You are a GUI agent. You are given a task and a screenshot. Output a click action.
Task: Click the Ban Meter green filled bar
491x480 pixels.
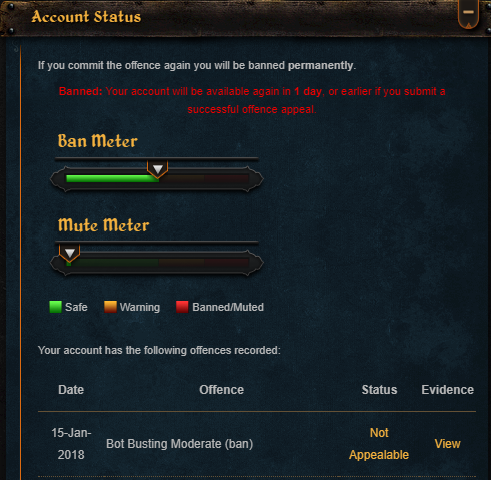[112, 179]
